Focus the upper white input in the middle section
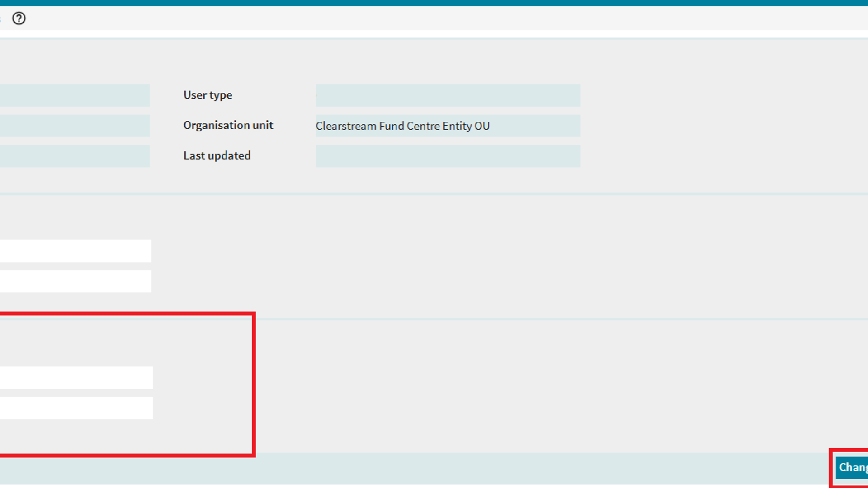Image resolution: width=868 pixels, height=488 pixels. coord(75,251)
